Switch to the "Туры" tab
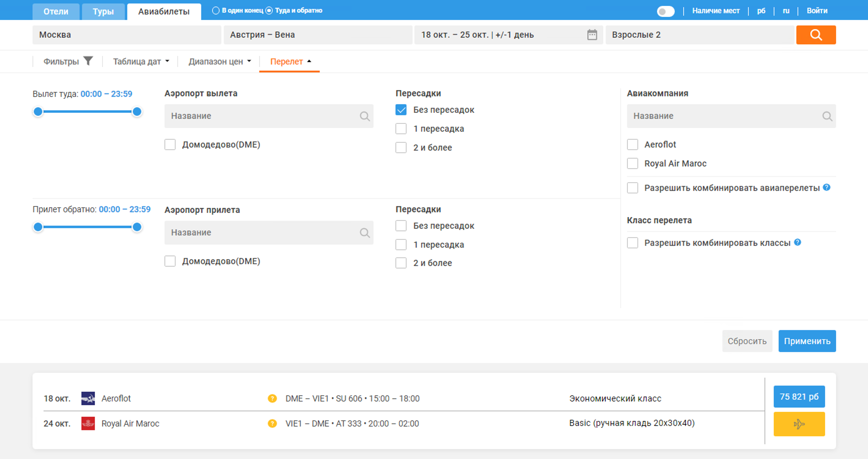The image size is (868, 459). click(x=103, y=11)
